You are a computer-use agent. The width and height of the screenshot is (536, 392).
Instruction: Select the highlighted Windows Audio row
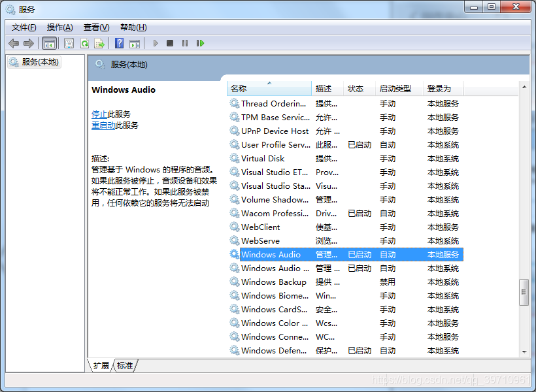[x=345, y=254]
